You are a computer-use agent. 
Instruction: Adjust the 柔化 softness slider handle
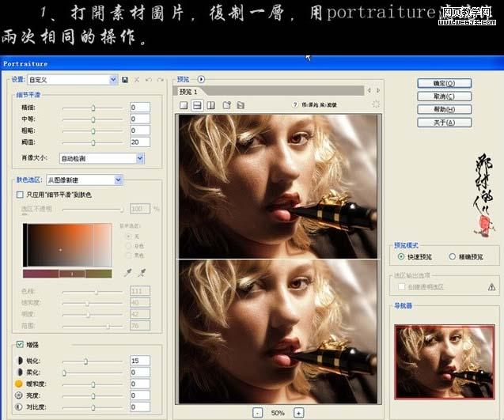(64, 373)
